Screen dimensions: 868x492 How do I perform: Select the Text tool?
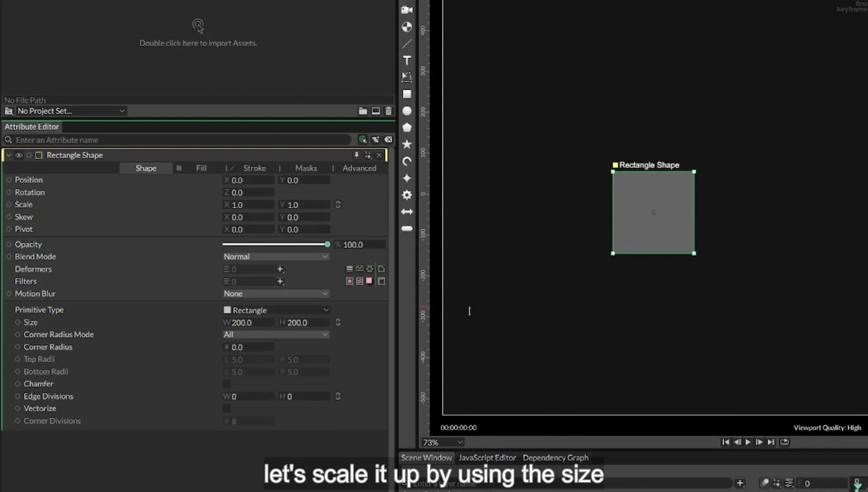407,61
